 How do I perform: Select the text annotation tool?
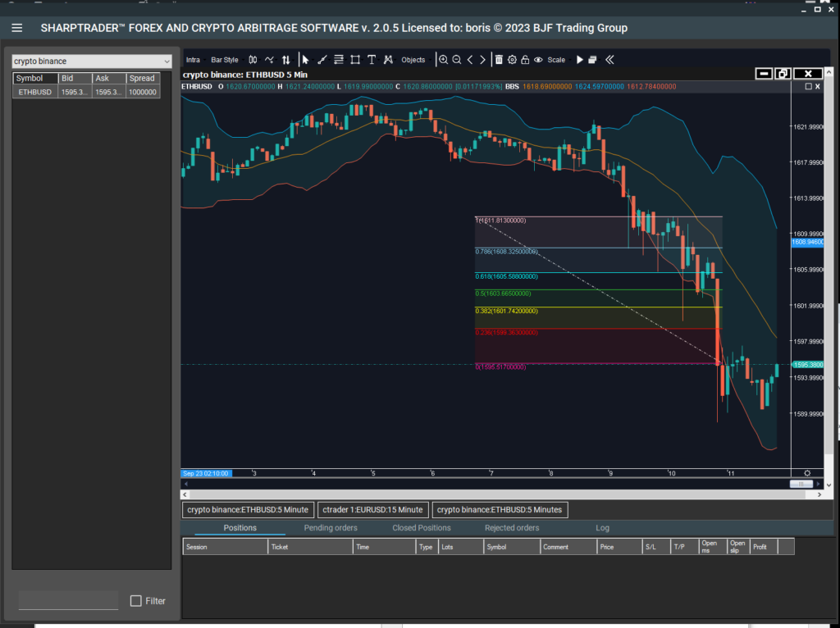(x=372, y=60)
